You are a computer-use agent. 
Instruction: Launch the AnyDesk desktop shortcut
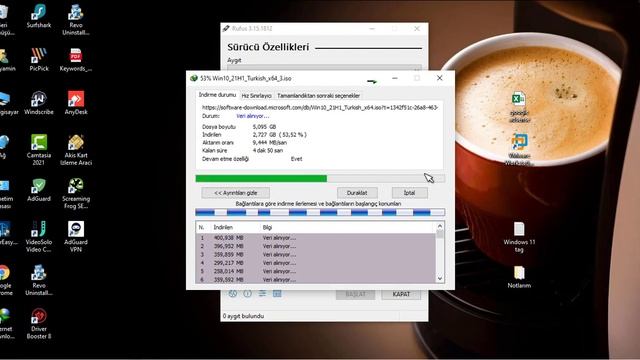pos(76,103)
